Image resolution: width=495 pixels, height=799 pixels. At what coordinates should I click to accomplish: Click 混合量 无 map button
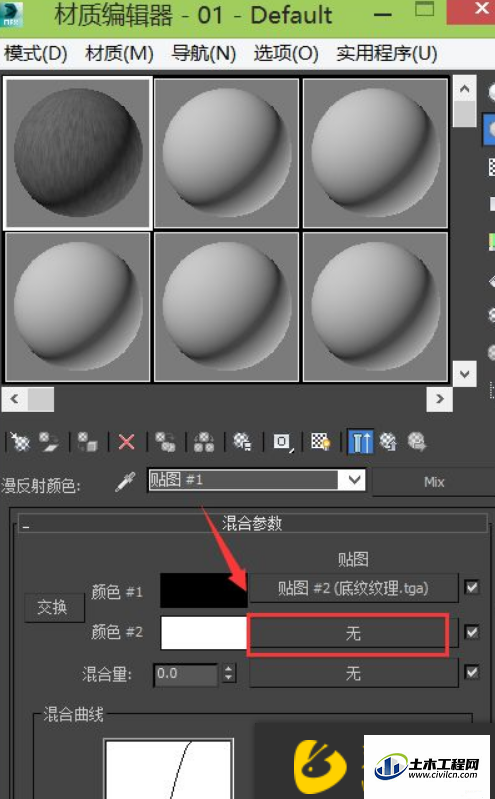[353, 674]
